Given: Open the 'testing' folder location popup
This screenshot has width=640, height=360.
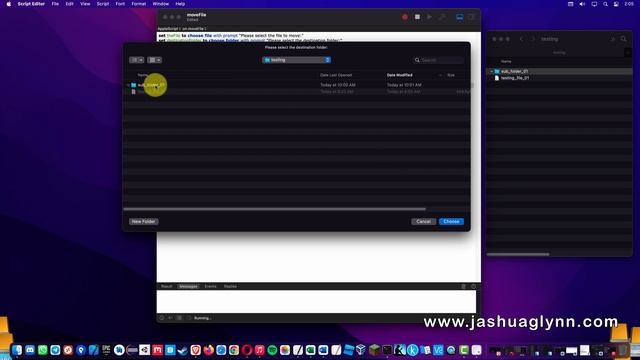Looking at the screenshot, I should click(x=296, y=60).
